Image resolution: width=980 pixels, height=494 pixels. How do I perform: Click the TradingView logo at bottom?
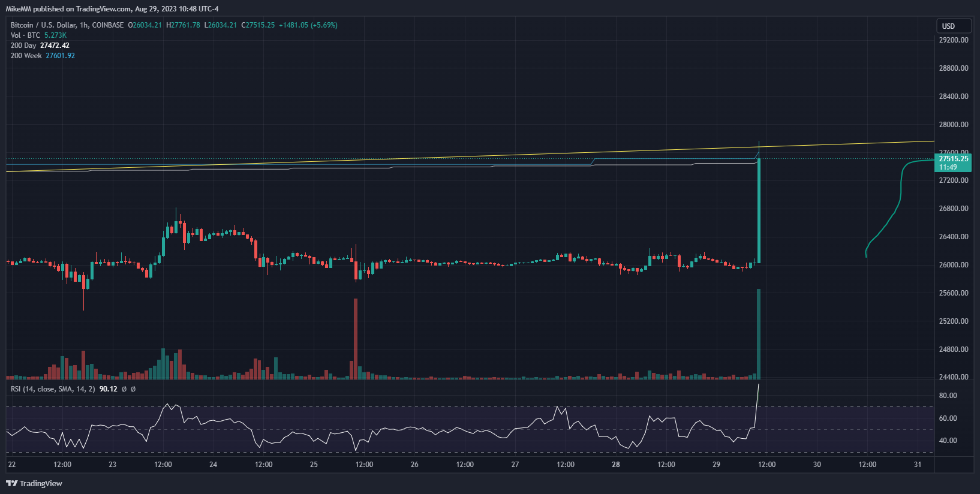tap(34, 483)
